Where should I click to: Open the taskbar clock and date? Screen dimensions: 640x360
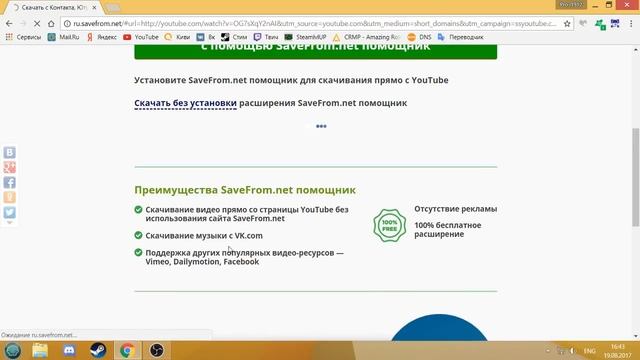tap(618, 351)
